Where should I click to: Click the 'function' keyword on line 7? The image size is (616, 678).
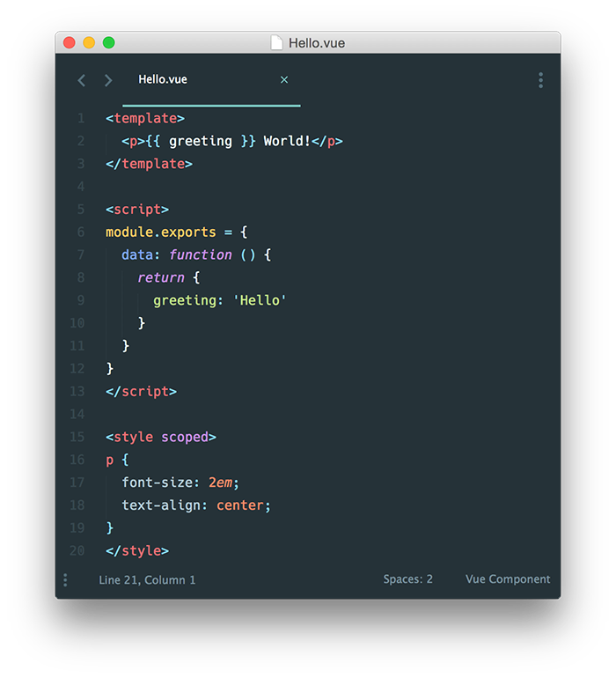click(x=200, y=254)
